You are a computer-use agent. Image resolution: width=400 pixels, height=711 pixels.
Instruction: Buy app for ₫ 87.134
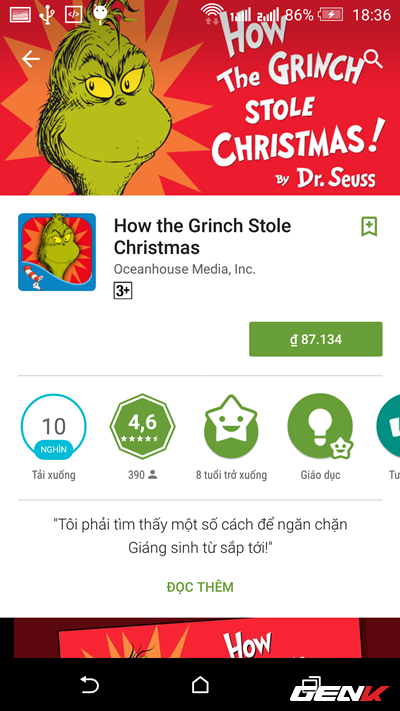click(x=316, y=339)
